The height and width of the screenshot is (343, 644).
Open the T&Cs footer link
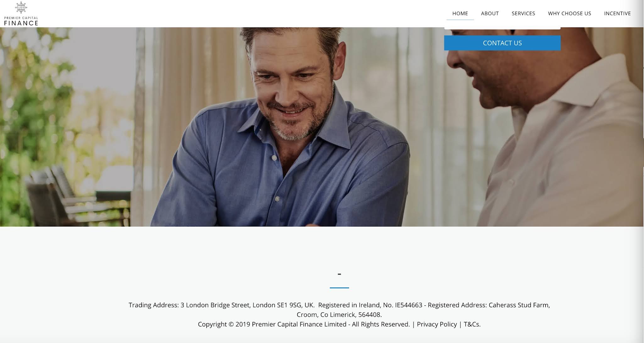(x=472, y=324)
